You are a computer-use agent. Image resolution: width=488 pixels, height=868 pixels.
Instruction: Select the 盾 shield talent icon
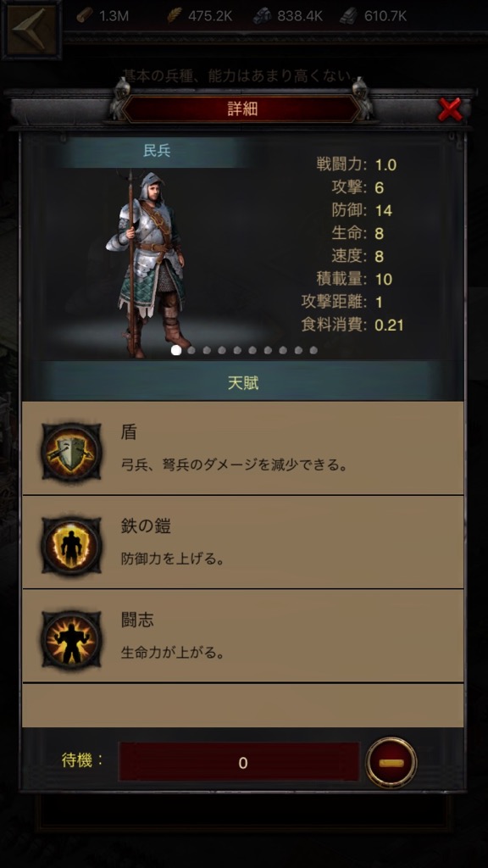click(71, 452)
